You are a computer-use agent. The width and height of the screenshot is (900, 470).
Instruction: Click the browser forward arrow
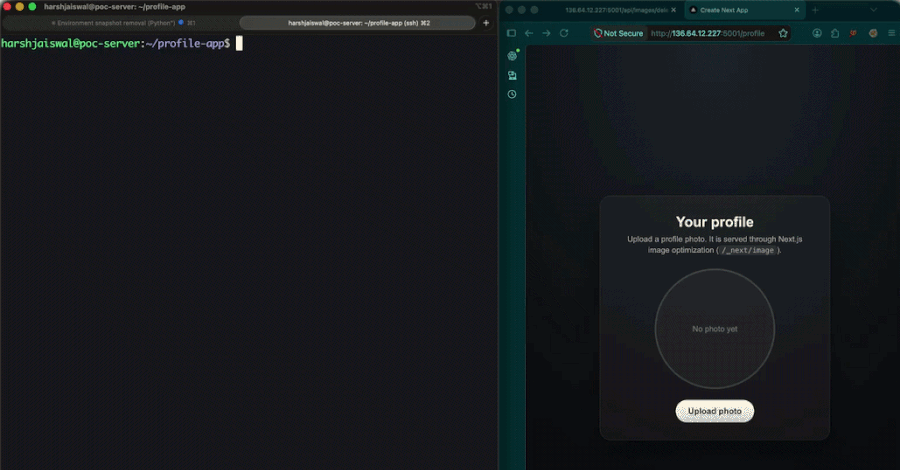546,33
